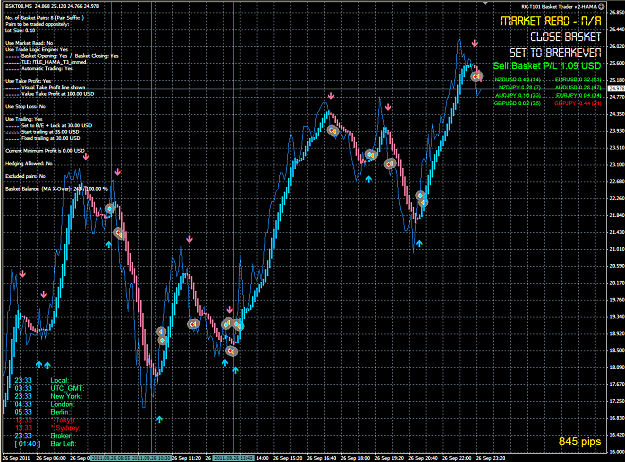Screen dimensions: 625x462
Task: Select the GBPUSD 0.02 pair line
Action: coord(517,103)
